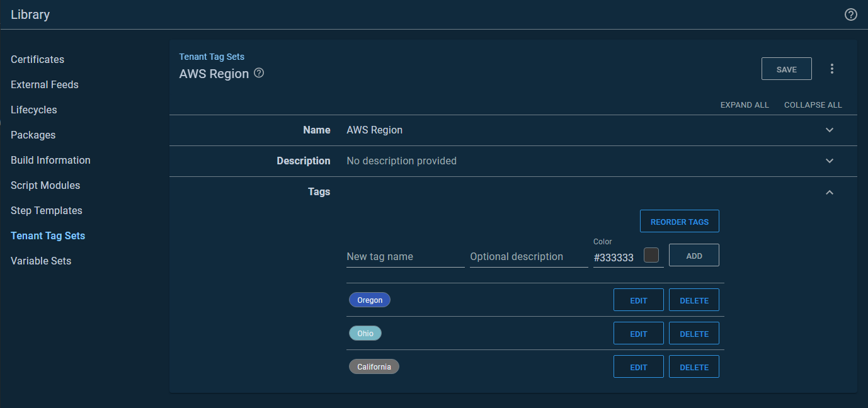Edit the Oregon tag
868x408 pixels.
(638, 300)
